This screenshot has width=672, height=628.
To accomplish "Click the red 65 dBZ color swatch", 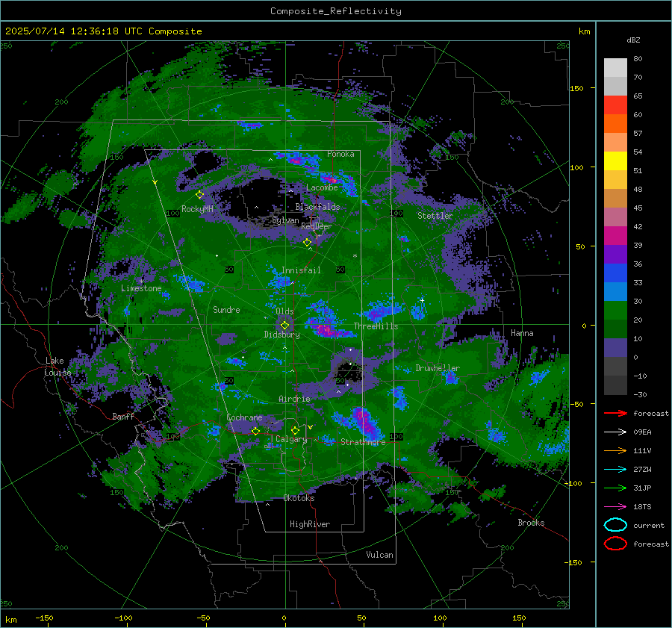I will tap(615, 105).
